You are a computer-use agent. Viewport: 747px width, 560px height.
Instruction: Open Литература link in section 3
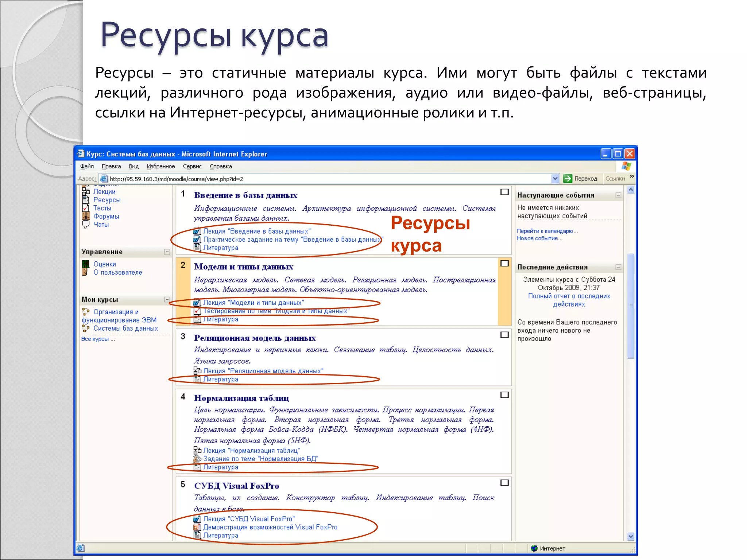pos(221,379)
